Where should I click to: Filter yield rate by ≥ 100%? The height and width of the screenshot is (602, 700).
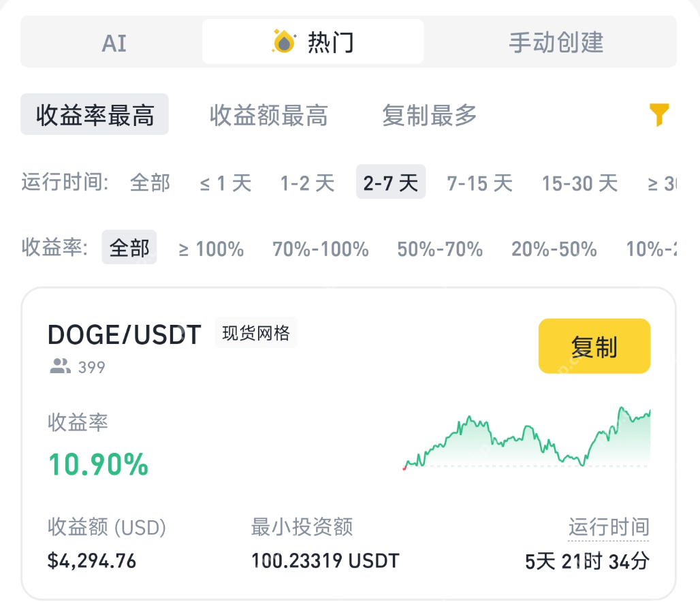[212, 249]
